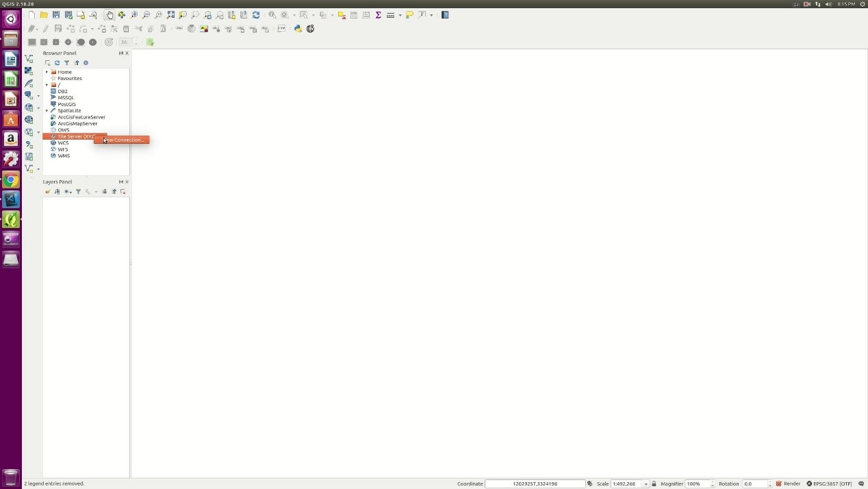Open the Python console icon

click(x=298, y=29)
